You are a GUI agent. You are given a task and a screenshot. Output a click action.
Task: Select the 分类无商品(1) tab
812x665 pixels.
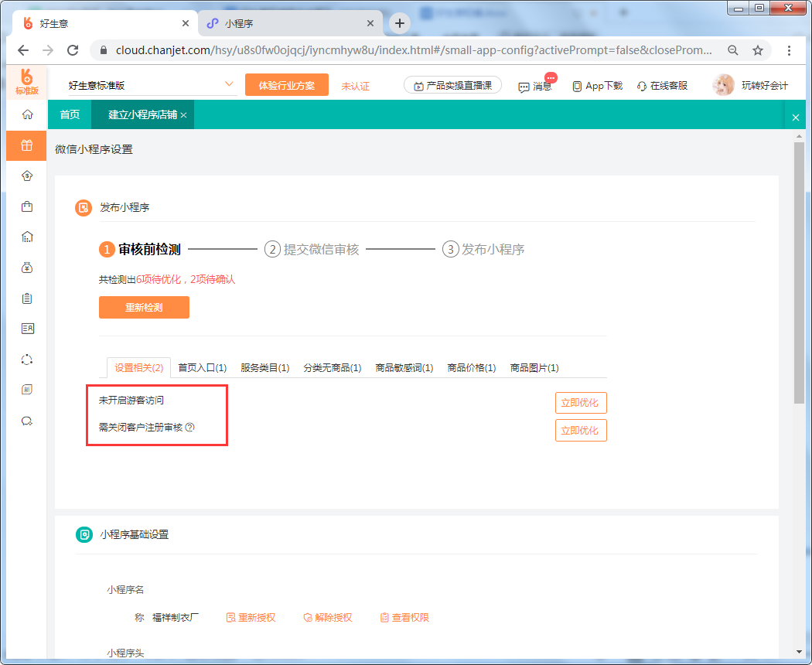point(333,368)
